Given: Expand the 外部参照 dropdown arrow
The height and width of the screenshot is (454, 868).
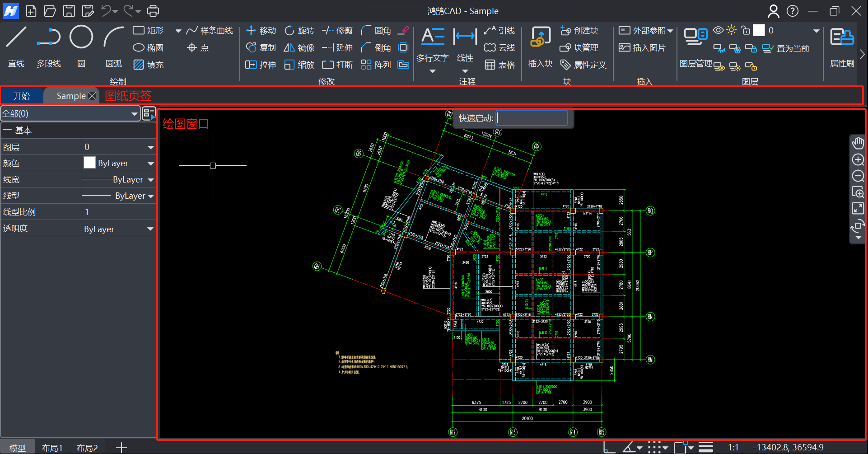Looking at the screenshot, I should 670,31.
